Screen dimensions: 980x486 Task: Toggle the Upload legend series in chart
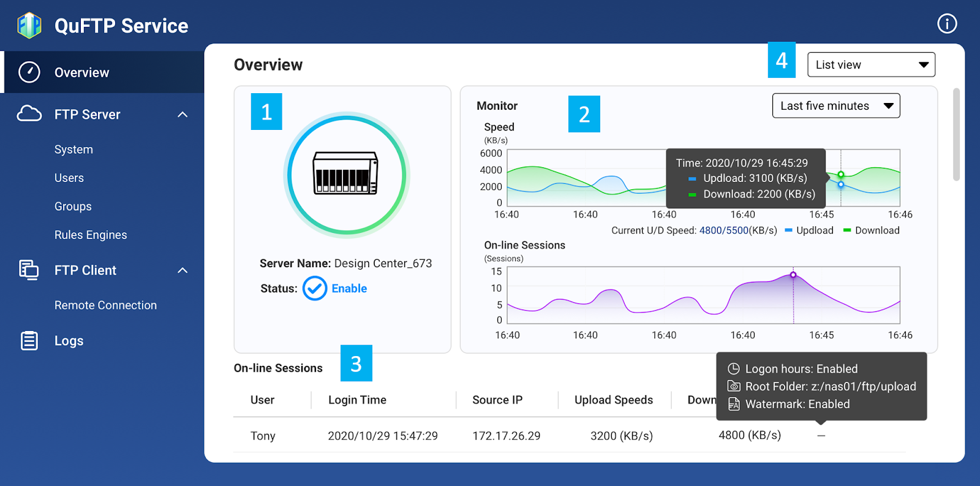(x=809, y=230)
